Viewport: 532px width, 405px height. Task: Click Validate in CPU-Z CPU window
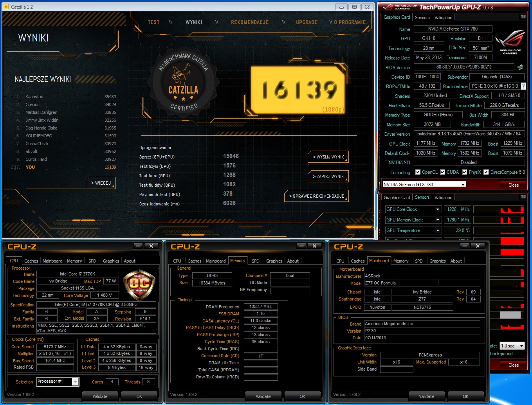(x=100, y=396)
